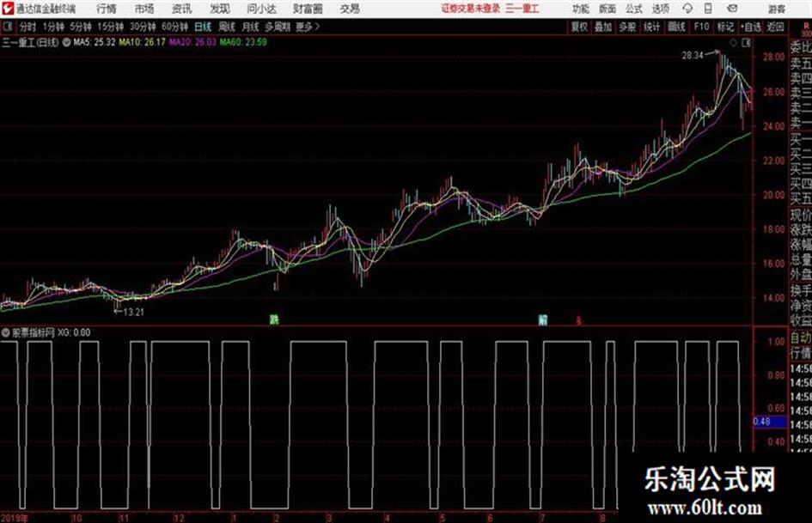The height and width of the screenshot is (523, 812).
Task: Open the 版面 menu
Action: click(x=607, y=9)
